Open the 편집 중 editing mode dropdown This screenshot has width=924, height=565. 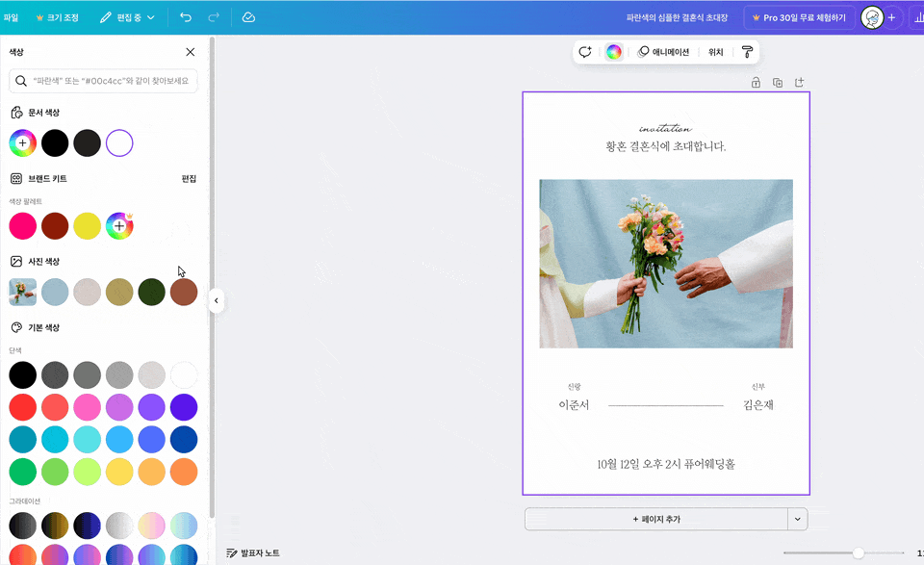pos(127,17)
